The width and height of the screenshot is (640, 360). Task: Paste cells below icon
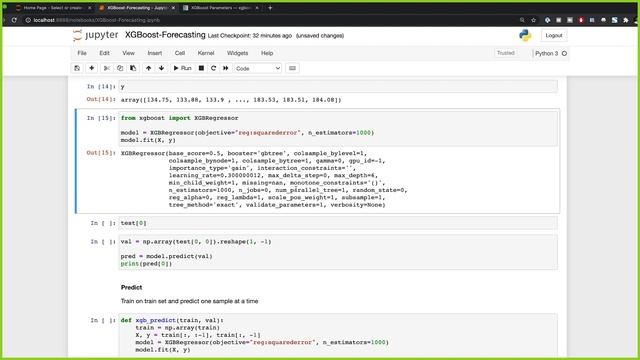tap(133, 68)
